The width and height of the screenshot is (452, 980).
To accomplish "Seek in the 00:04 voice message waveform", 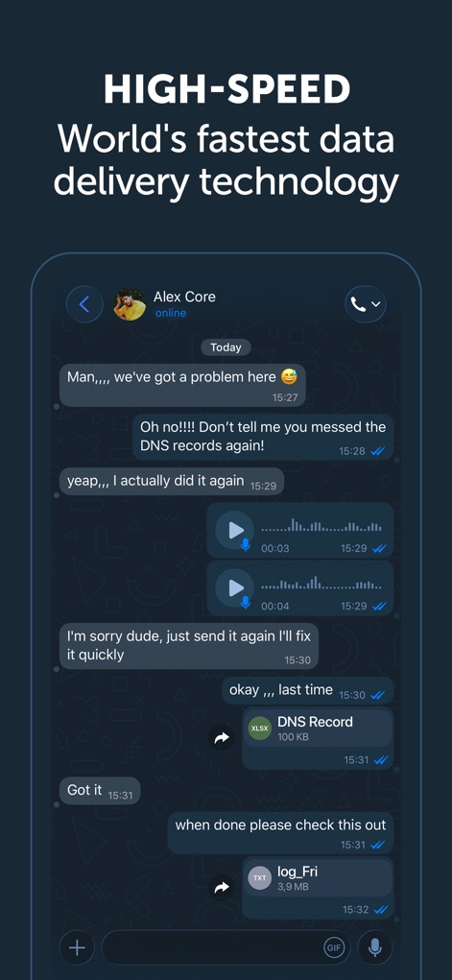I will [x=321, y=584].
